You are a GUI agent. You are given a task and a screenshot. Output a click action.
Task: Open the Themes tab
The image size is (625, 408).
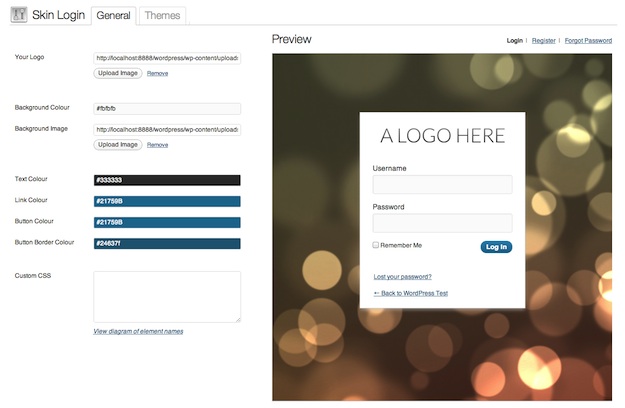pyautogui.click(x=162, y=16)
